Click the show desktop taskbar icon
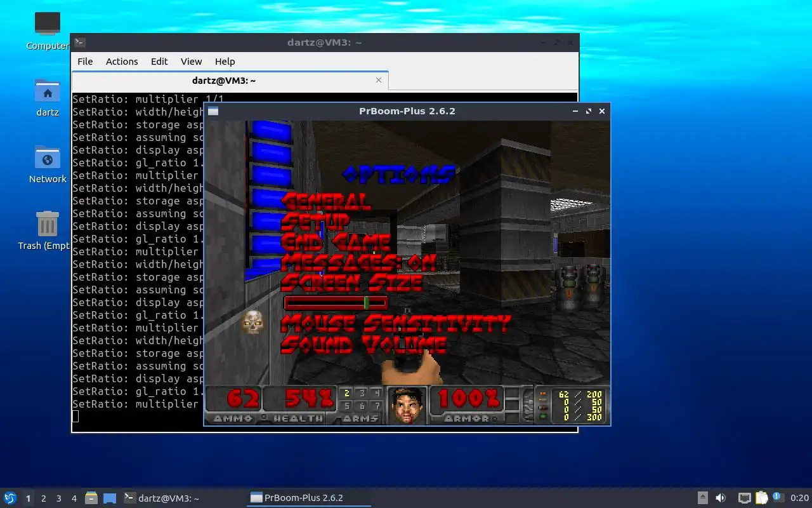Viewport: 812px width, 508px height. click(110, 498)
